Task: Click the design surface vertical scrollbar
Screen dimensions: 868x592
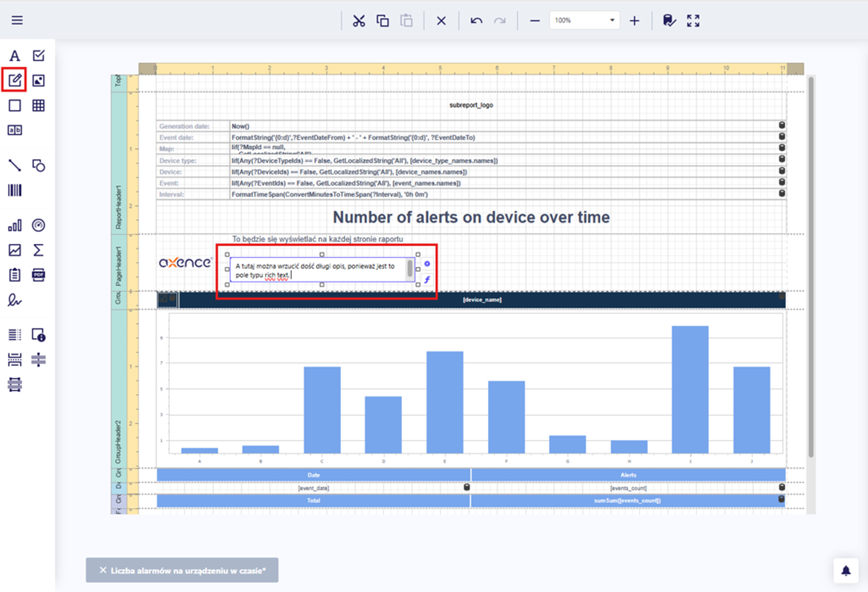Action: coord(811,266)
